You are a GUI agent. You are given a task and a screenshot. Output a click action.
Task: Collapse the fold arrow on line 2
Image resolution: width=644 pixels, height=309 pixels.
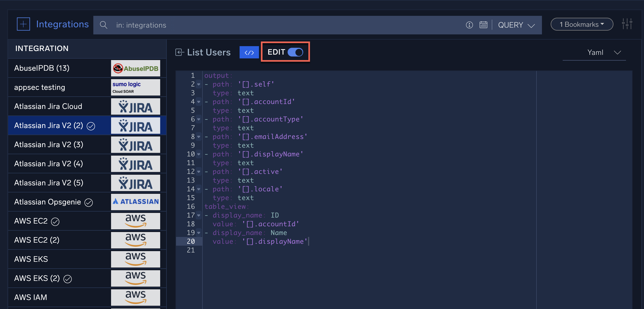point(198,84)
